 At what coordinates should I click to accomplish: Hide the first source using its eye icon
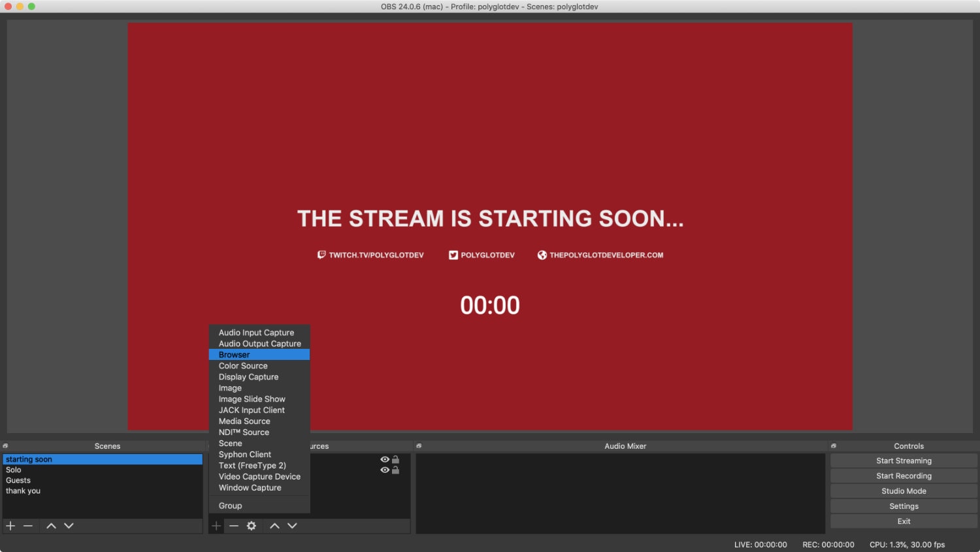click(x=385, y=459)
